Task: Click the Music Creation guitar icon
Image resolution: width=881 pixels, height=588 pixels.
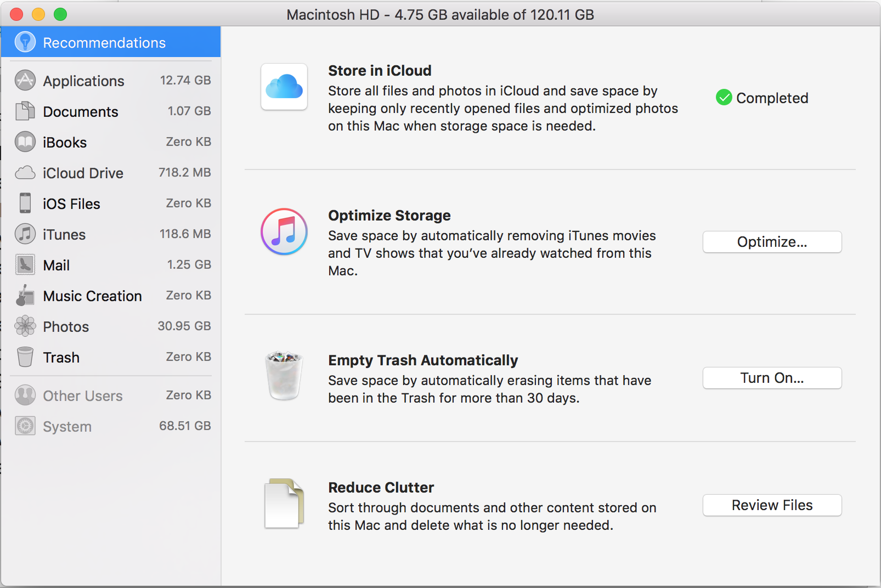Action: click(x=25, y=296)
